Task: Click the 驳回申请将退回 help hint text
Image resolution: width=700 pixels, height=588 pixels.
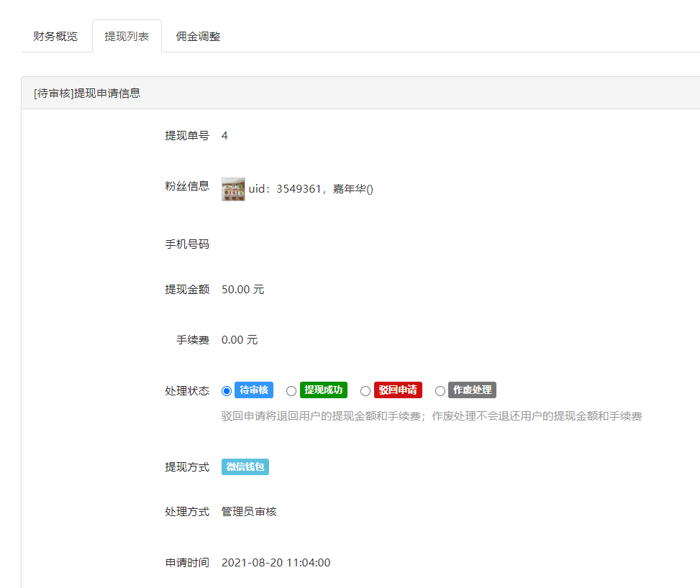Action: pyautogui.click(x=432, y=416)
